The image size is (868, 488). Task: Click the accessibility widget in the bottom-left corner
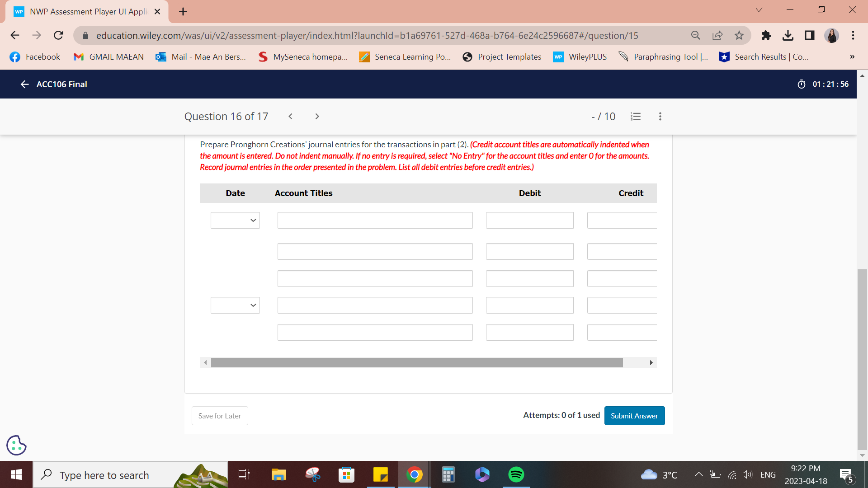tap(16, 446)
